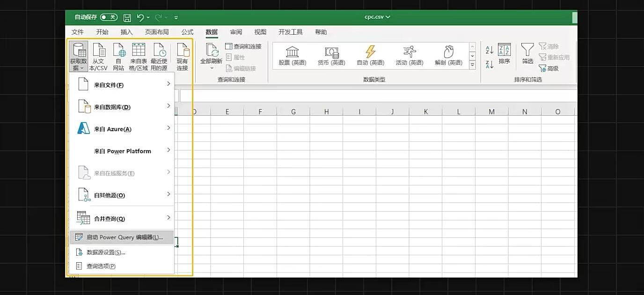Viewport: 644px width, 295px height.
Task: Open Customize Quick Access Toolbar dropdown
Action: (x=176, y=17)
